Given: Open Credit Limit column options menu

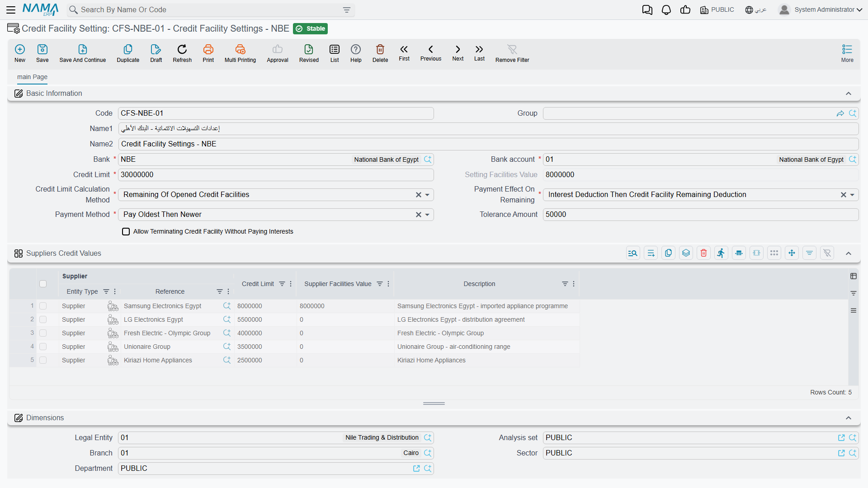Looking at the screenshot, I should tap(291, 284).
